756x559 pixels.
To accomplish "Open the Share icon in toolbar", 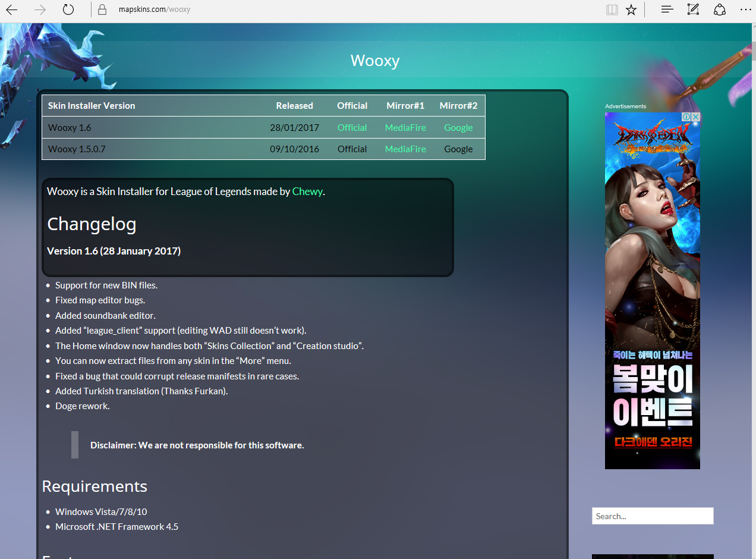I will (720, 10).
